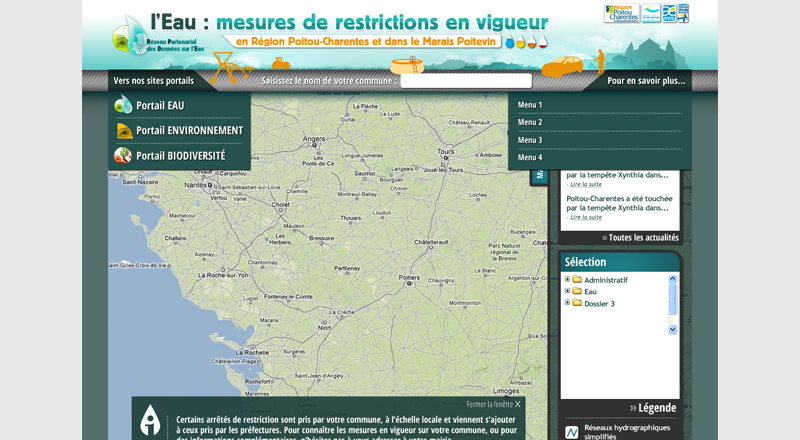Close the notice with Fermer la fenêtre
The width and height of the screenshot is (800, 440).
(x=493, y=404)
